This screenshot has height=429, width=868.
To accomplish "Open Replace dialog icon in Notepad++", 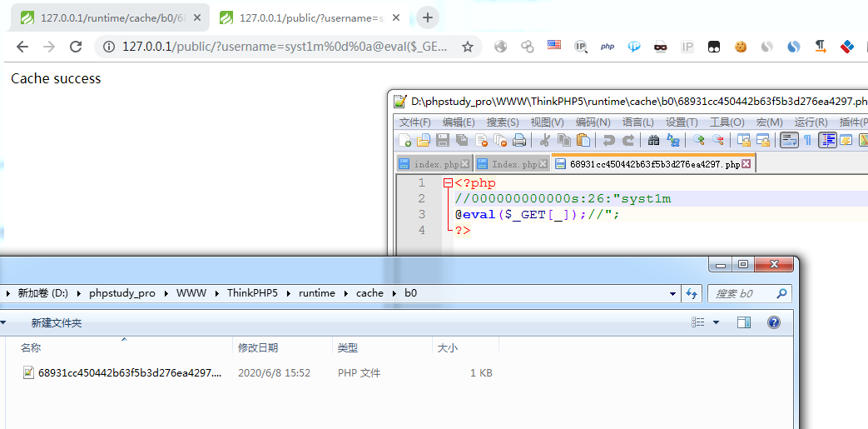I will pyautogui.click(x=673, y=140).
